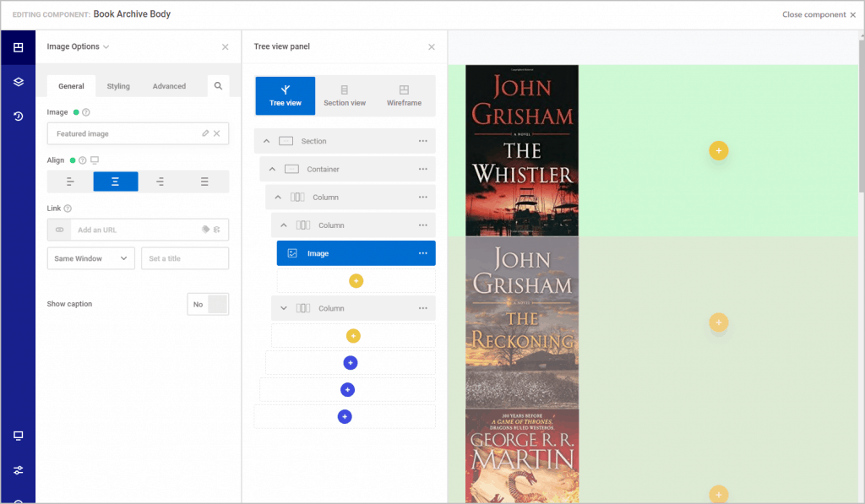Click the search icon in Image Options
Image resolution: width=865 pixels, height=504 pixels.
[x=218, y=86]
